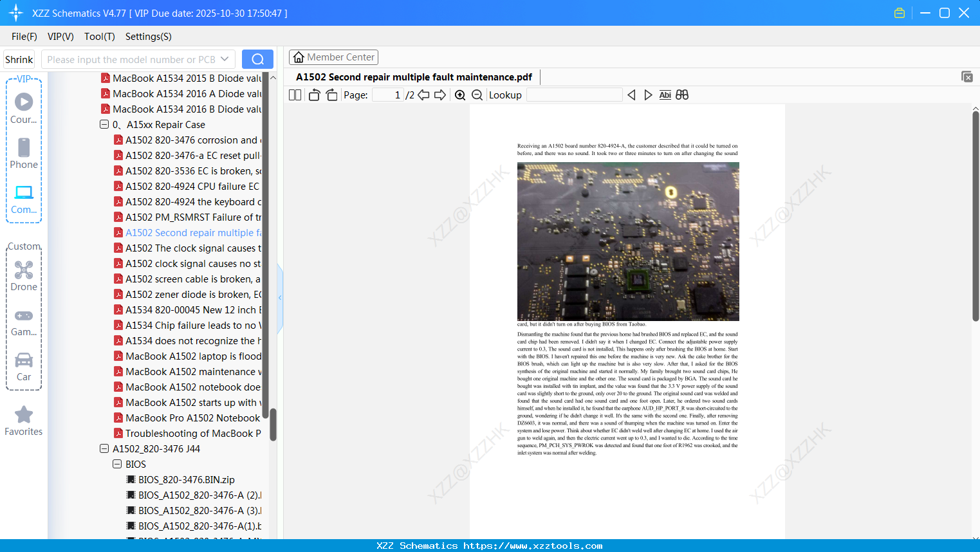Viewport: 980px width, 552px height.
Task: Find next Lookup match triangle
Action: point(648,95)
